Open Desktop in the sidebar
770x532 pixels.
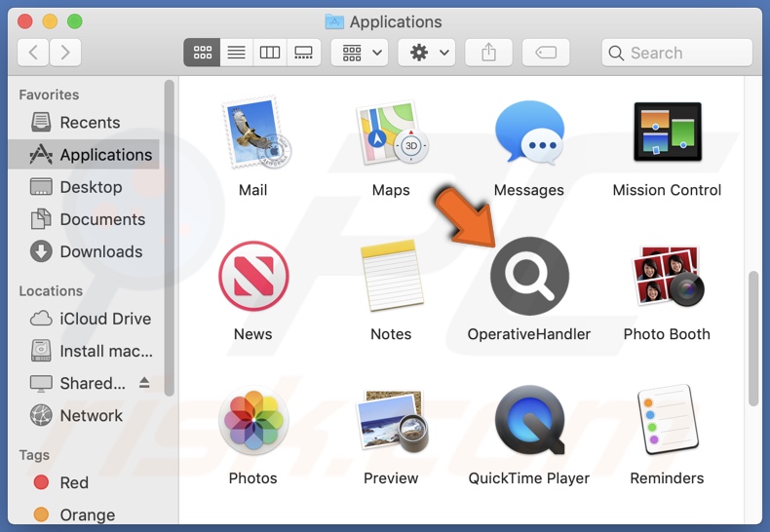click(x=84, y=187)
